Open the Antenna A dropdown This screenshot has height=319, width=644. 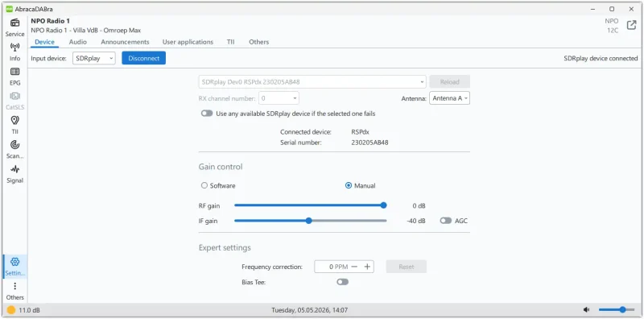click(x=449, y=98)
